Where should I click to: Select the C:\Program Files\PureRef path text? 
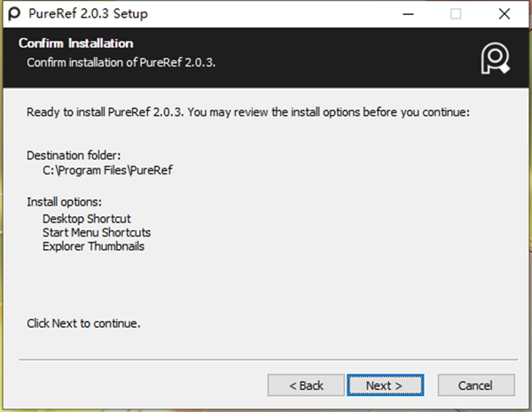point(101,170)
